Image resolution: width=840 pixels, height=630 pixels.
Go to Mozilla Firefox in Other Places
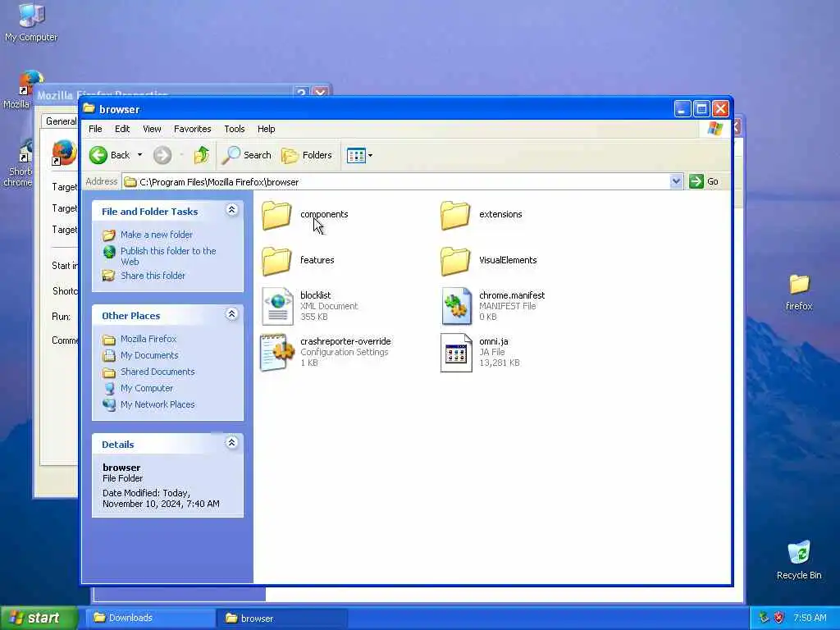148,339
